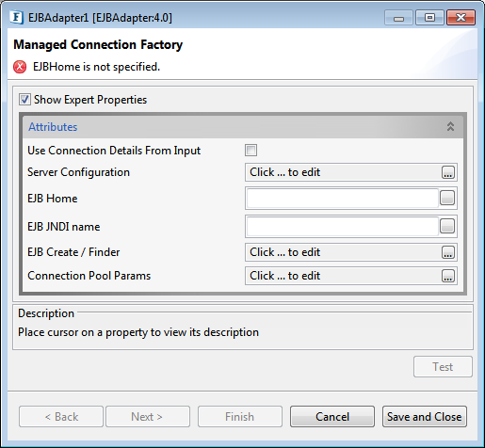Viewport: 485px width, 448px height.
Task: Click the red error icon beside the EJBHome message
Action: tap(20, 67)
